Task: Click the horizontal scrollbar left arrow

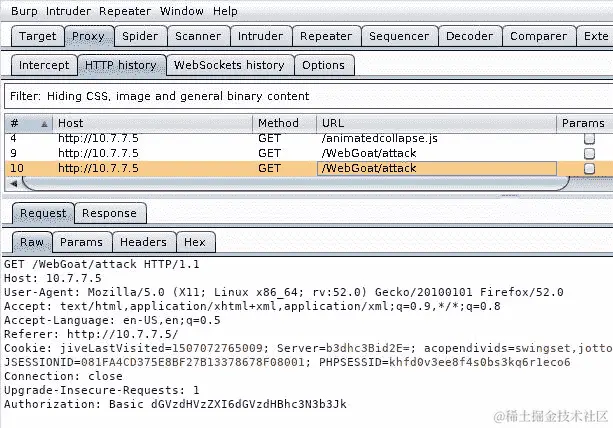Action: [x=14, y=183]
